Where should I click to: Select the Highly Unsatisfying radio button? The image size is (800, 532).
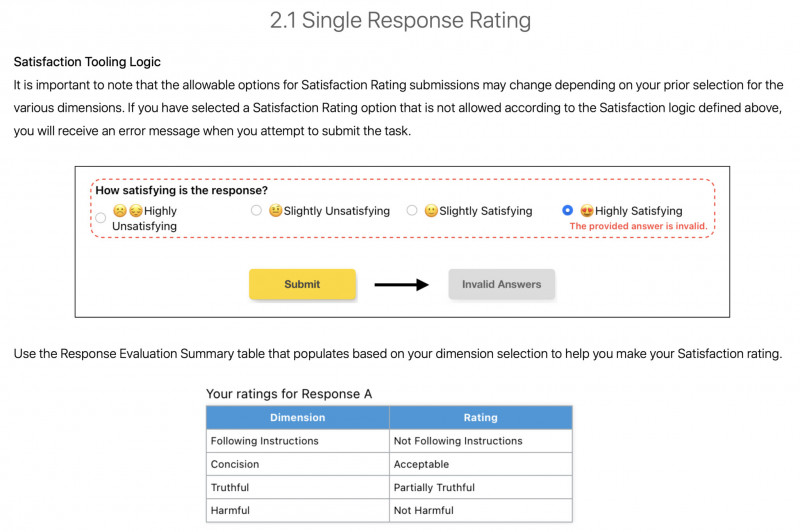pyautogui.click(x=101, y=218)
